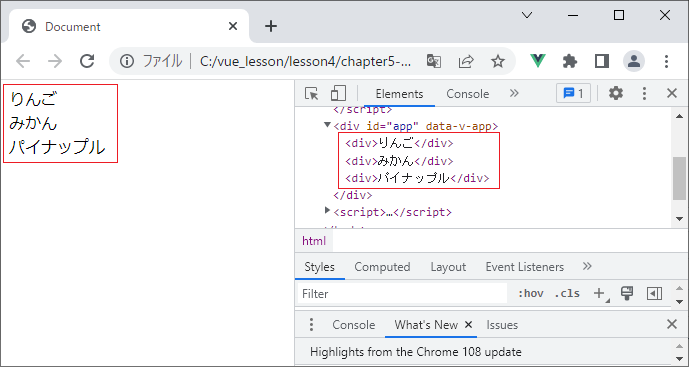This screenshot has width=689, height=367.
Task: Show more style pane tabs chevron
Action: pos(587,266)
